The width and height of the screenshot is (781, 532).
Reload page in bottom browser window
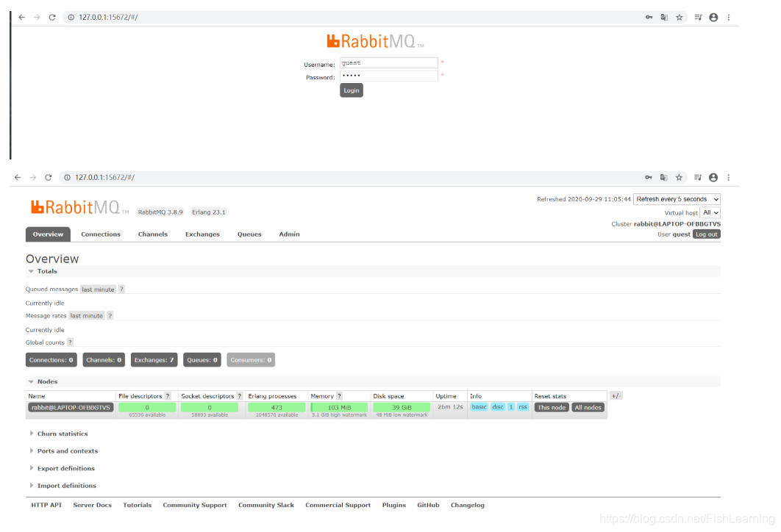point(49,178)
